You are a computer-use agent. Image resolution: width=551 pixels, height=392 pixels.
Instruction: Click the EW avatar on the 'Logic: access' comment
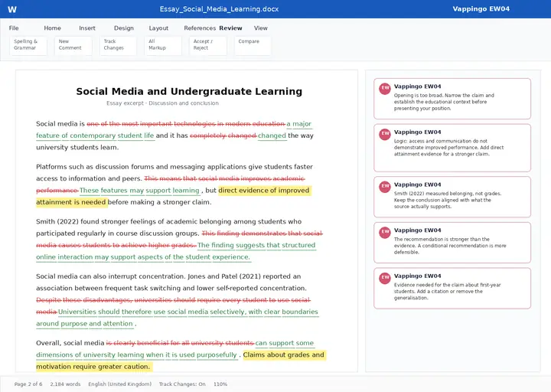(385, 134)
